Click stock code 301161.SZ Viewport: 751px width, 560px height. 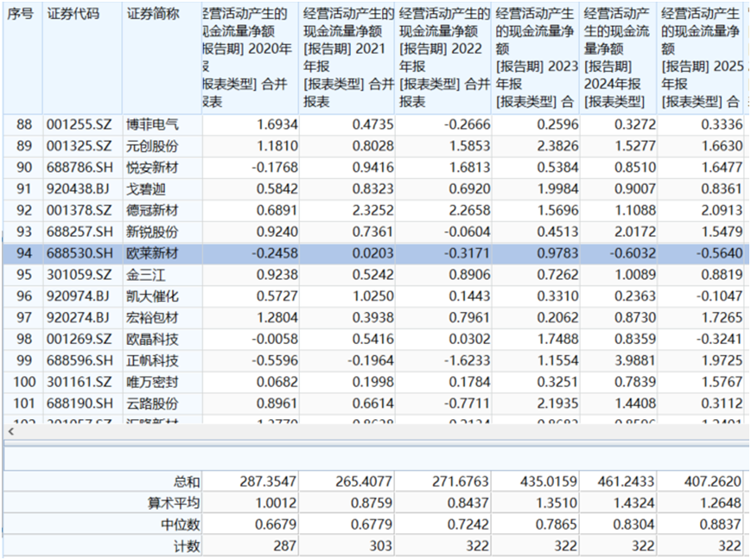(79, 382)
